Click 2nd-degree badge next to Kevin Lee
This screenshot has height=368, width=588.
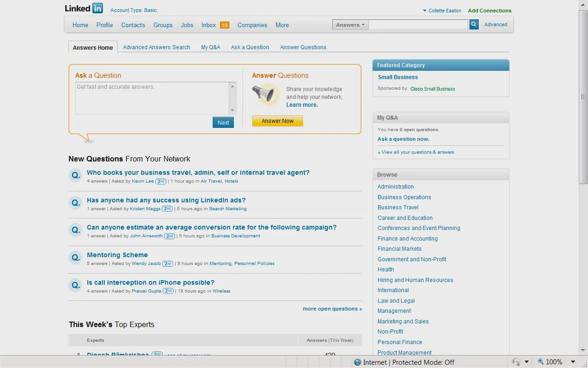pos(160,181)
